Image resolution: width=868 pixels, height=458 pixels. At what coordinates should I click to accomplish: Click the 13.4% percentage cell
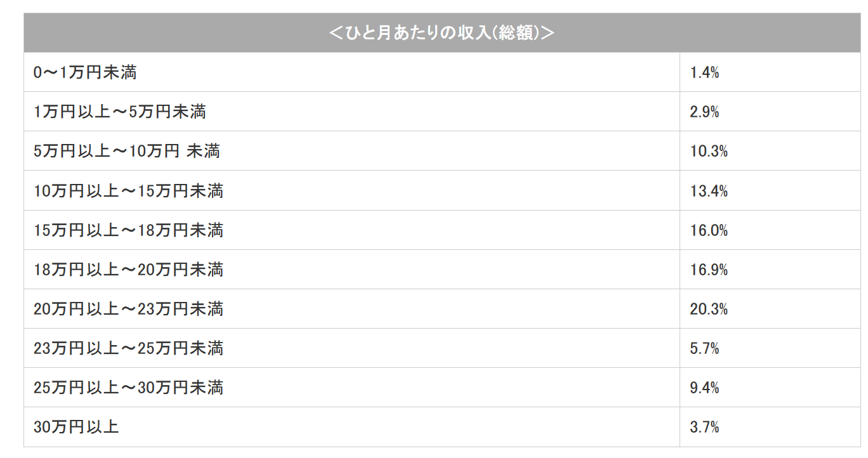tap(709, 190)
